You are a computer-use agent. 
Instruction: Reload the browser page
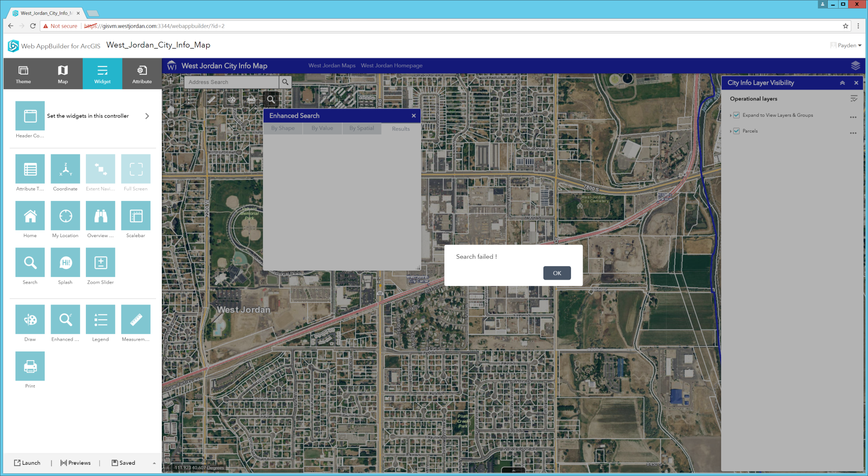click(33, 26)
